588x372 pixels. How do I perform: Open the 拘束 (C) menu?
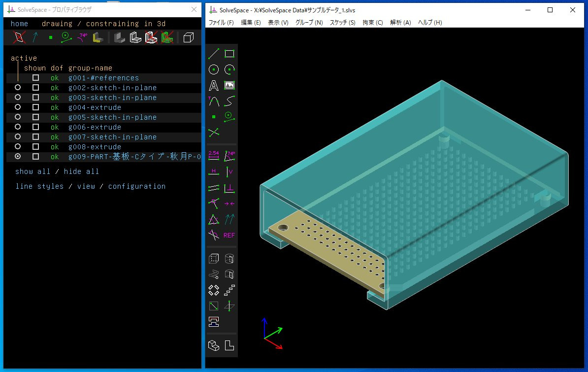(372, 23)
